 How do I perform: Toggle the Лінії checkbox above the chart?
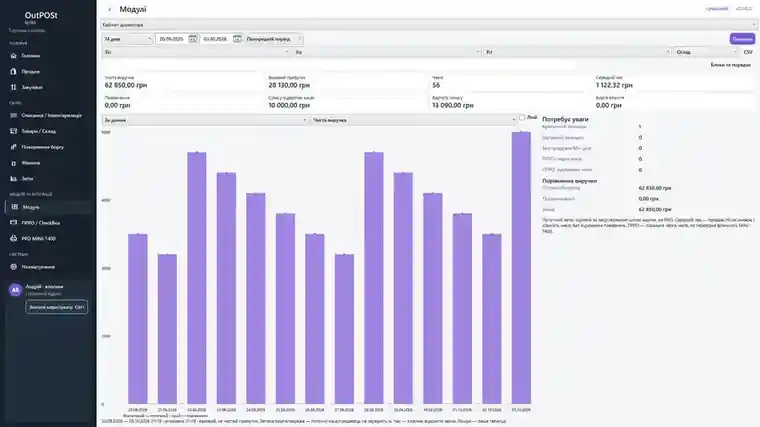click(522, 117)
